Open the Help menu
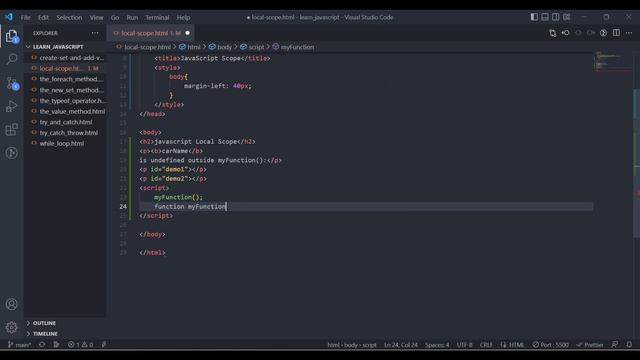640x360 pixels. pos(183,18)
